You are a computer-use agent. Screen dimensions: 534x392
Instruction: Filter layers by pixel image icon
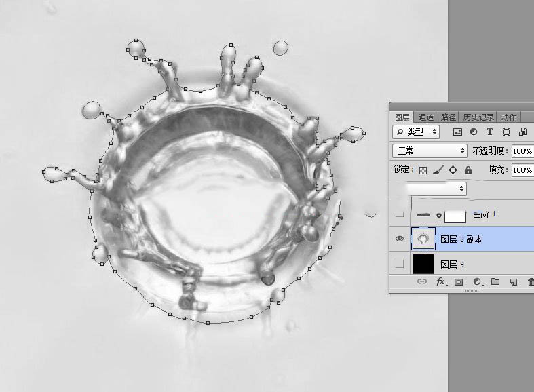457,132
